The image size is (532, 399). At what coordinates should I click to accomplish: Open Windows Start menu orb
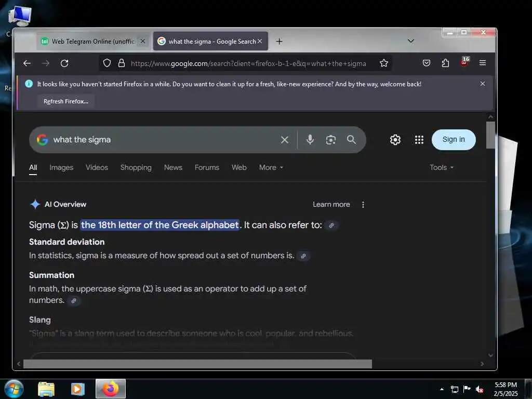click(14, 389)
